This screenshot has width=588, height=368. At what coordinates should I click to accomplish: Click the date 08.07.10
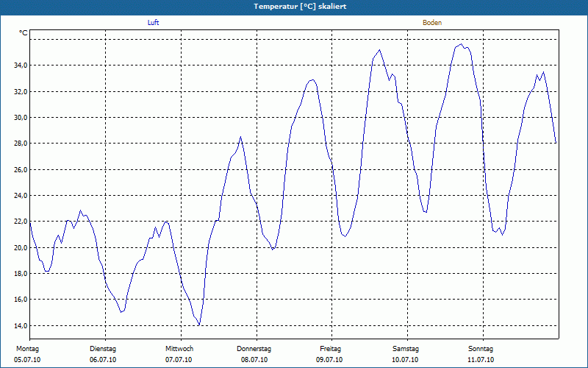(254, 360)
